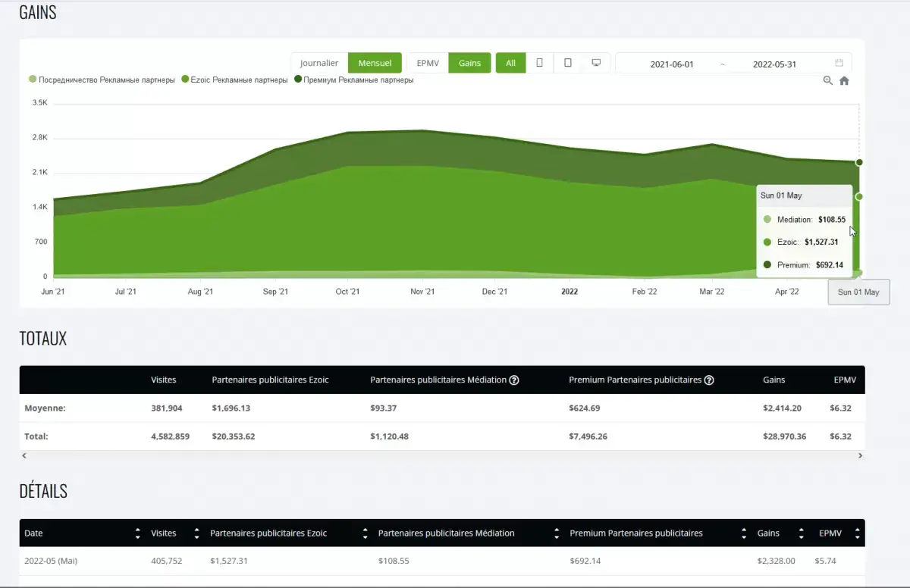Select the tablet device filter icon
Image resolution: width=910 pixels, height=588 pixels.
click(x=568, y=63)
